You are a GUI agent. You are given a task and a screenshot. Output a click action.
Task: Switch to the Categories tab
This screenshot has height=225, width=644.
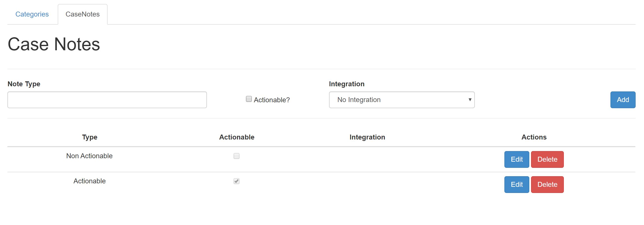pos(32,14)
